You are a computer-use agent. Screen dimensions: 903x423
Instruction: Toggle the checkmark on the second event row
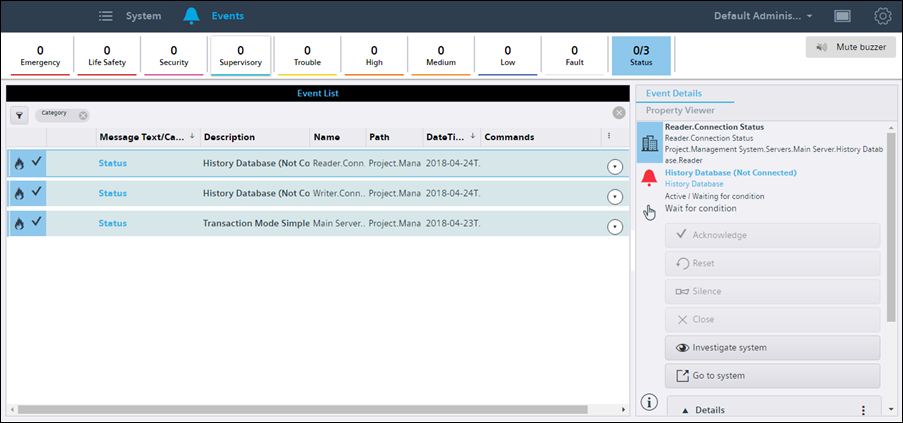[37, 192]
